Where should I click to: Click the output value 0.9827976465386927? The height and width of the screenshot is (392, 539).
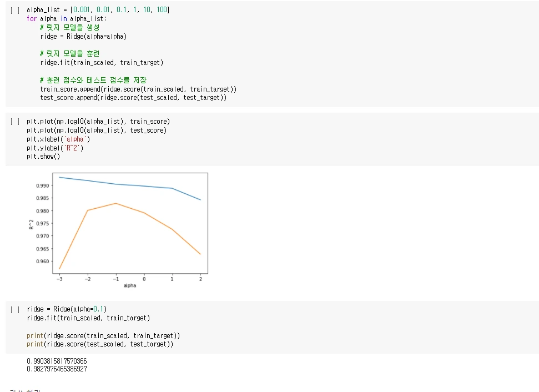pos(57,369)
